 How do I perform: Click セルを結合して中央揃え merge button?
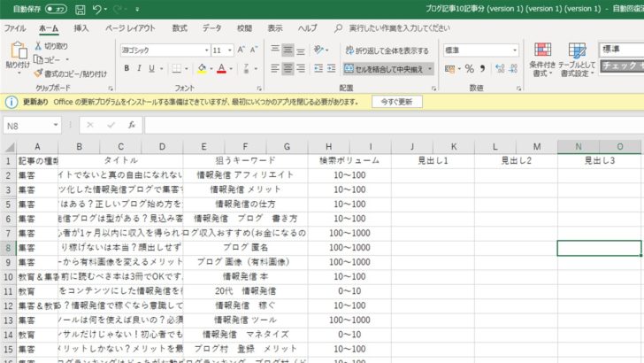383,69
